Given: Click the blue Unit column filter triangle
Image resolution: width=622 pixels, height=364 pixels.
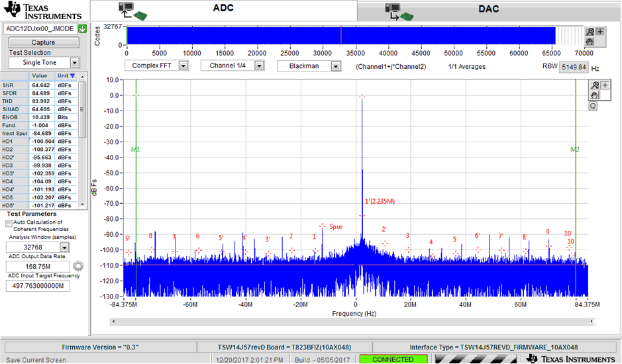Looking at the screenshot, I should point(72,75).
